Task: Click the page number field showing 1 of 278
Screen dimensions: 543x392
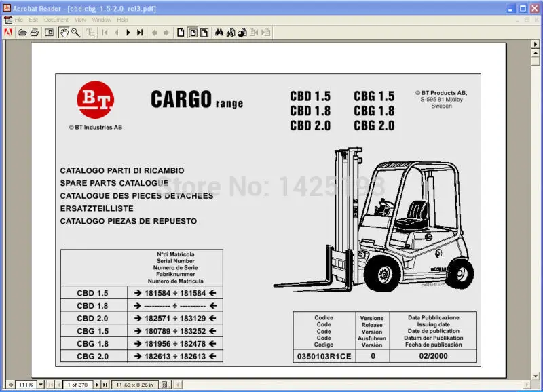Action: click(78, 384)
